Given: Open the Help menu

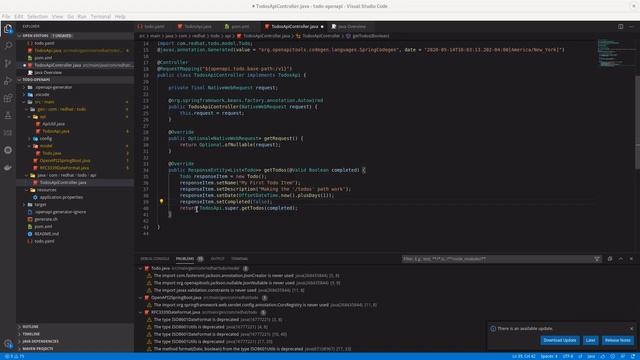Looking at the screenshot, I should [120, 17].
